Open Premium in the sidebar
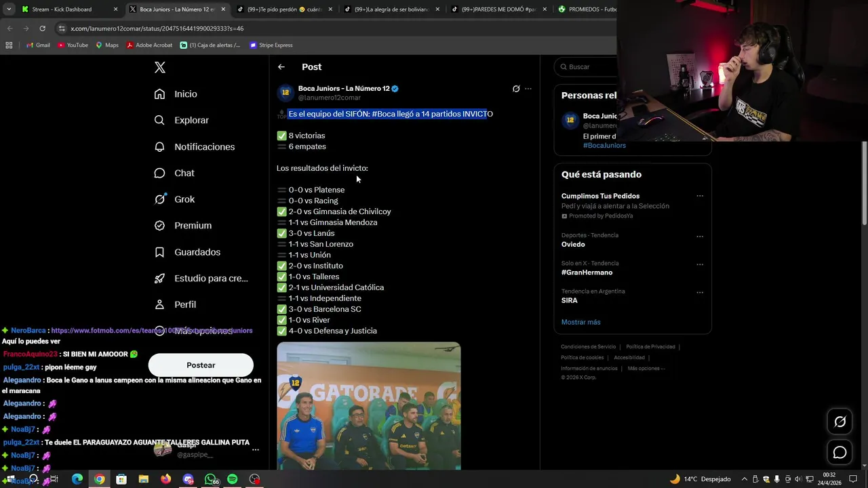 pyautogui.click(x=183, y=226)
